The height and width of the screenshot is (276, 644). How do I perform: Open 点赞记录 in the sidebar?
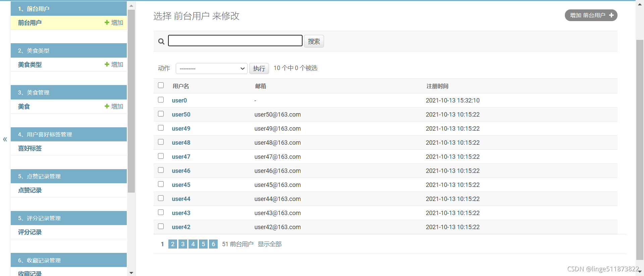30,190
